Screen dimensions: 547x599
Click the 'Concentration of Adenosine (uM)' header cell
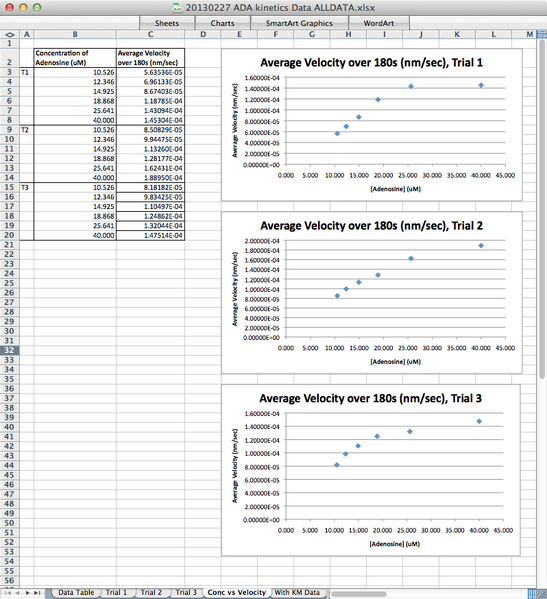pos(75,58)
